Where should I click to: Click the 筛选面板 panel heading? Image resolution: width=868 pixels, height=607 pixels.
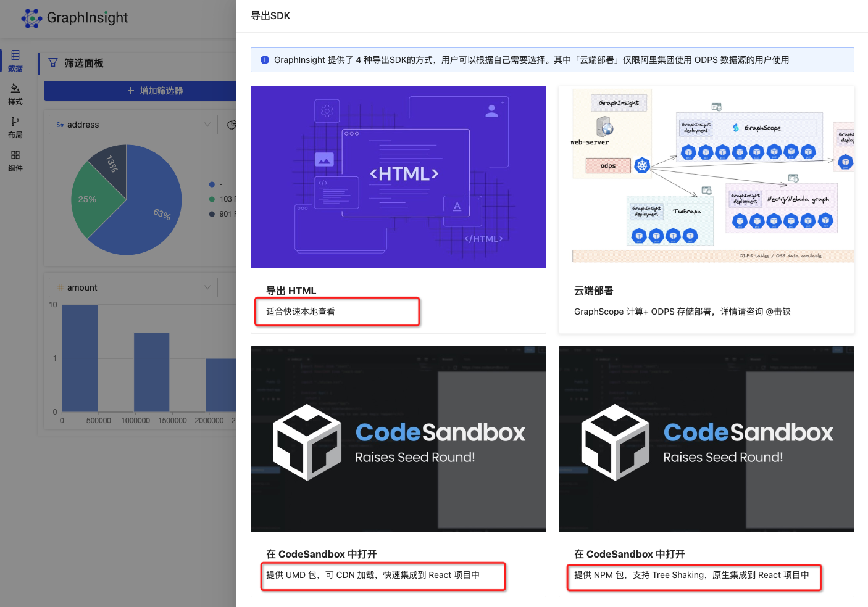tap(84, 63)
